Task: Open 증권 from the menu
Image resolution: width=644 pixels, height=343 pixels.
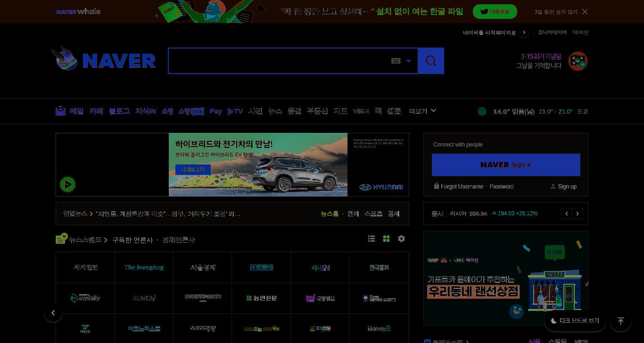Action: click(294, 111)
